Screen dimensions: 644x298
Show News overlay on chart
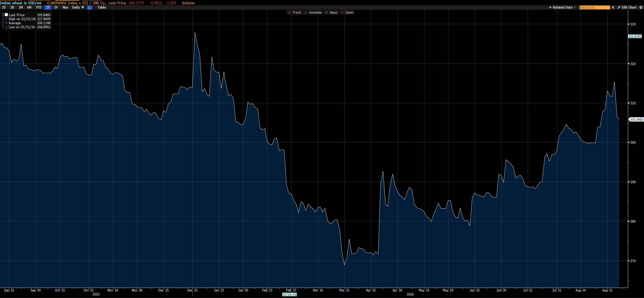click(x=331, y=13)
